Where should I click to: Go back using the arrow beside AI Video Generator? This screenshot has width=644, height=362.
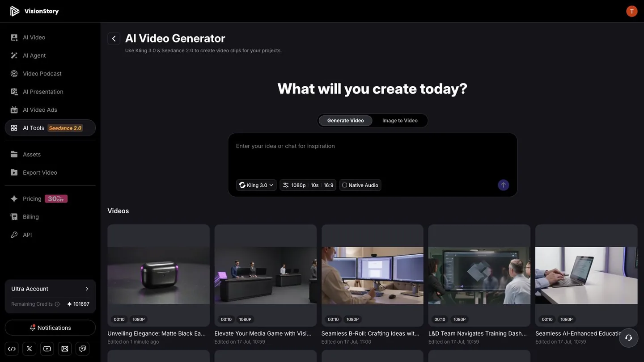pos(114,38)
